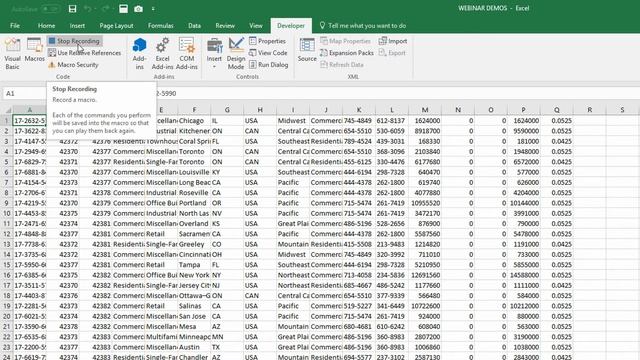The width and height of the screenshot is (640, 360).
Task: Click the Mesa cell in row 21
Action: 194,327
